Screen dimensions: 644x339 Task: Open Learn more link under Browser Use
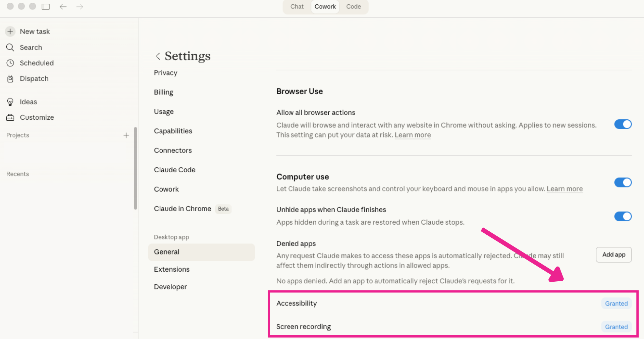click(413, 135)
